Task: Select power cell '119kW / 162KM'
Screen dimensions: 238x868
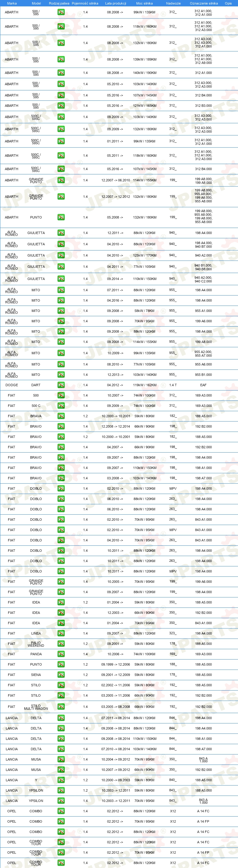Action: click(x=145, y=385)
